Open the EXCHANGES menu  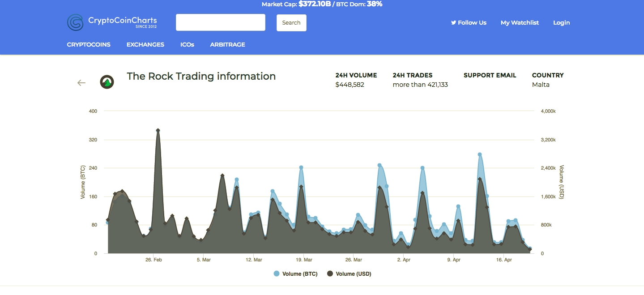[145, 45]
